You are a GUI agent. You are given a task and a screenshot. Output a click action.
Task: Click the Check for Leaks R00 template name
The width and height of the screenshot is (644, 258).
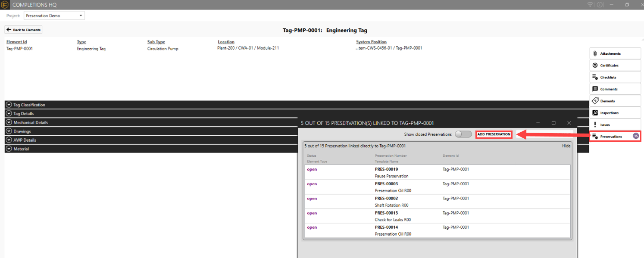[393, 220]
